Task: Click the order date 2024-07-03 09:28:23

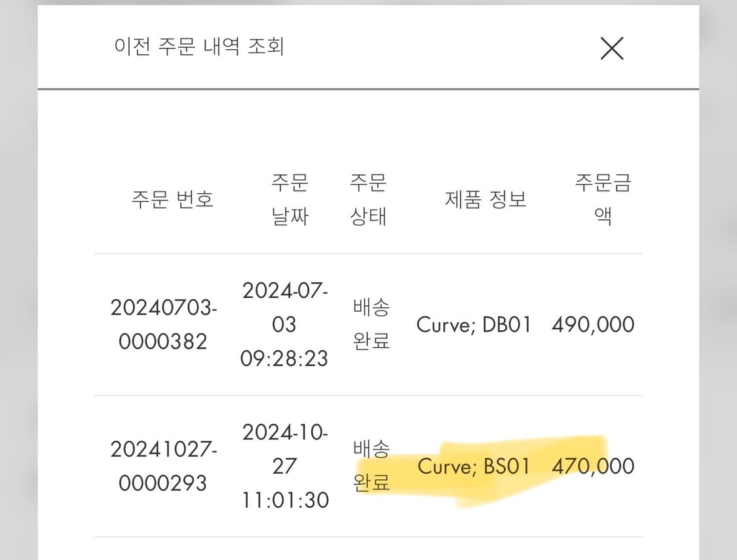Action: point(285,324)
